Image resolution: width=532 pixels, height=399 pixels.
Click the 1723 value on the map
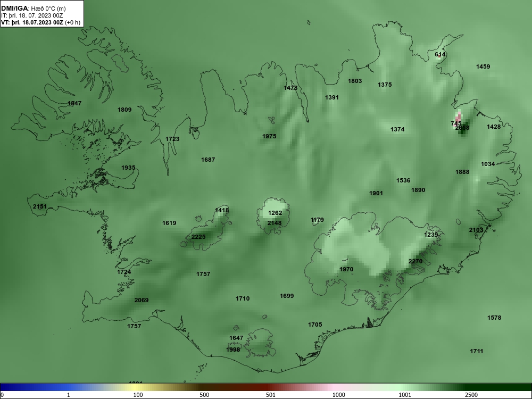172,139
